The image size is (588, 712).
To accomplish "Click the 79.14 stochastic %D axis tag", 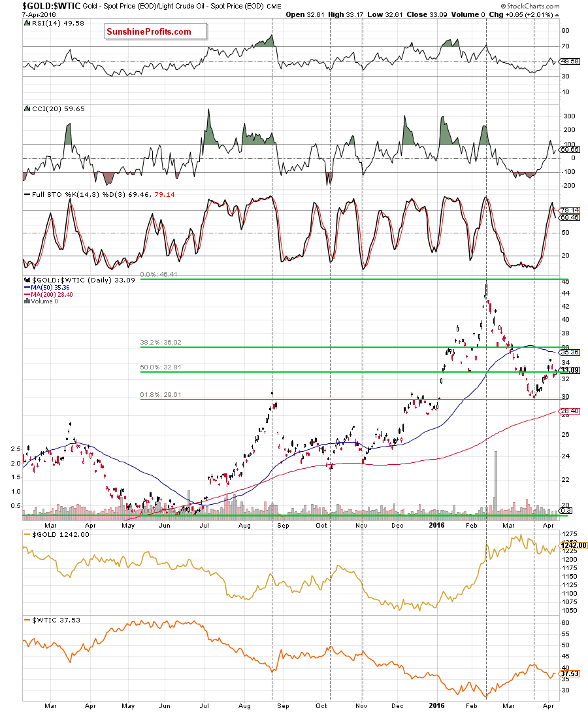I will click(x=570, y=211).
